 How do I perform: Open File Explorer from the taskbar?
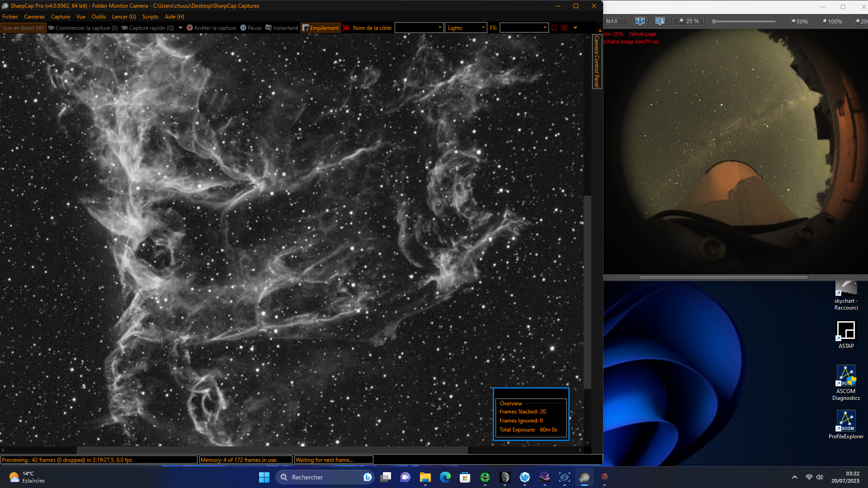click(425, 477)
